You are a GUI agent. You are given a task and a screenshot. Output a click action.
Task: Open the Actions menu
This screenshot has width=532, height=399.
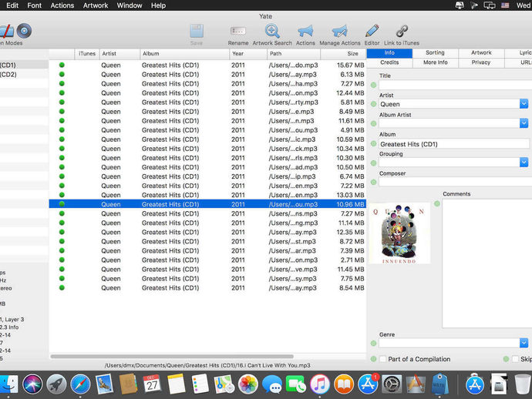tap(62, 5)
